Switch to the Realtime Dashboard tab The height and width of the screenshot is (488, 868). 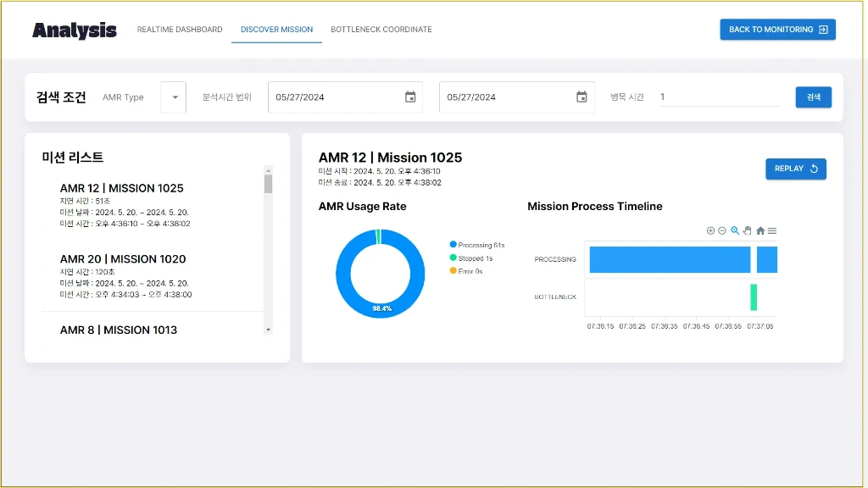[x=180, y=30]
